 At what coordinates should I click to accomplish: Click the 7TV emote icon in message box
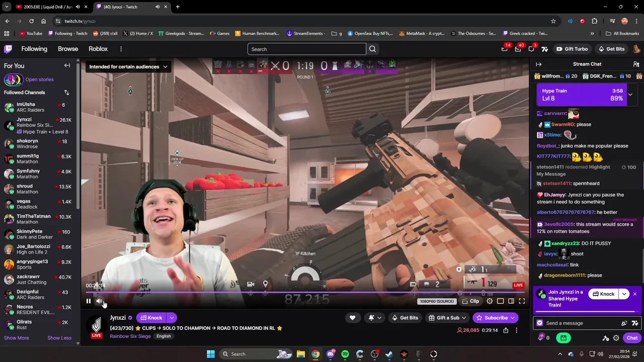[634, 323]
